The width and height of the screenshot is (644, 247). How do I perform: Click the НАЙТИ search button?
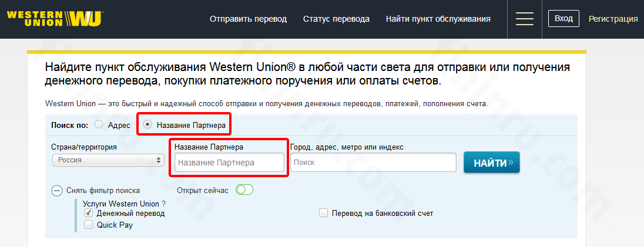point(492,163)
